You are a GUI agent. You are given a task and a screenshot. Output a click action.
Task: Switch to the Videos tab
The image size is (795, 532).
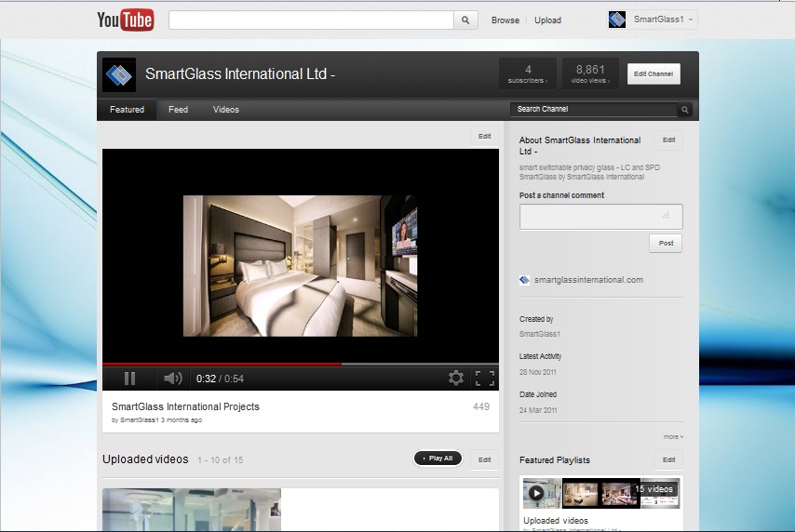225,110
